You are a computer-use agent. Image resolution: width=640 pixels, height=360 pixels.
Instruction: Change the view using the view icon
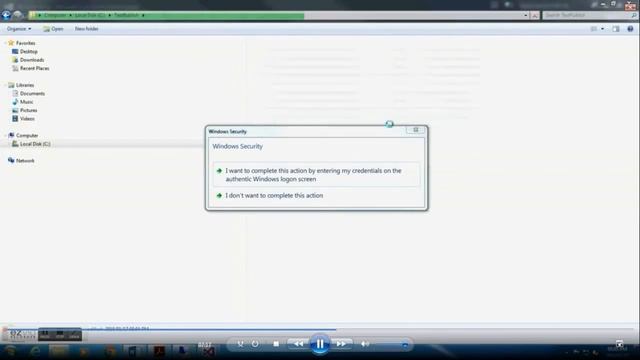pos(593,29)
